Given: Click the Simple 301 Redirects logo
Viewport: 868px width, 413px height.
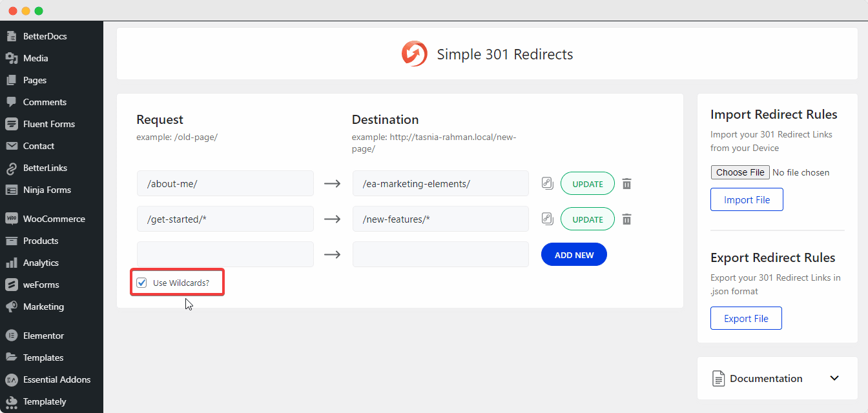Looking at the screenshot, I should 414,54.
